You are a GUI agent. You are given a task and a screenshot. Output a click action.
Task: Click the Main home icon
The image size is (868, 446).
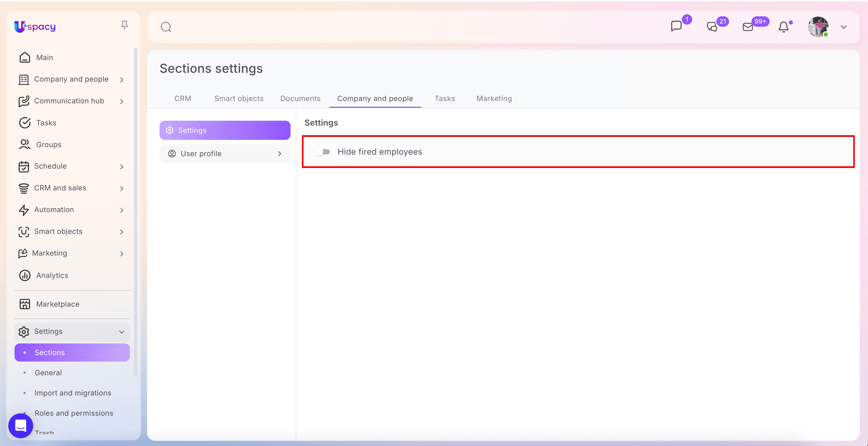tap(25, 58)
